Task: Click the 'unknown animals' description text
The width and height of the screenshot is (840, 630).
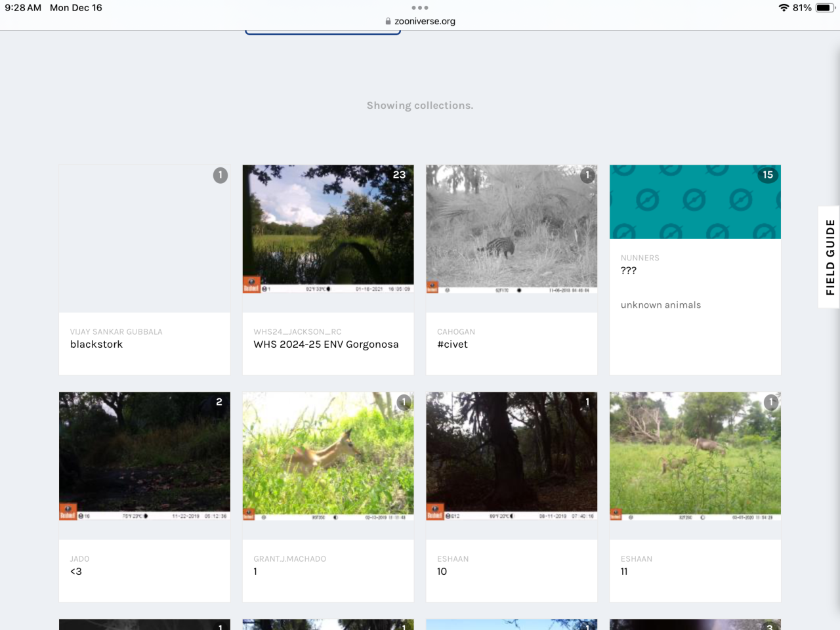Action: pyautogui.click(x=661, y=305)
